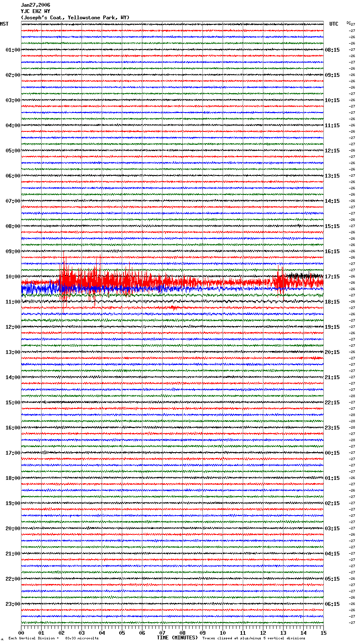This screenshot has width=357, height=644.
Task: Click the "UTC" time zone header
Action: click(334, 24)
